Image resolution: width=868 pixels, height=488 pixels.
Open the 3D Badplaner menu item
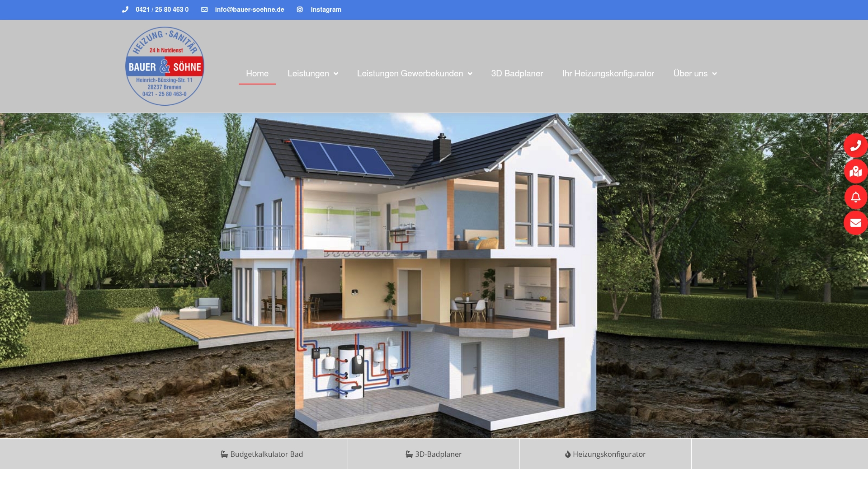517,74
